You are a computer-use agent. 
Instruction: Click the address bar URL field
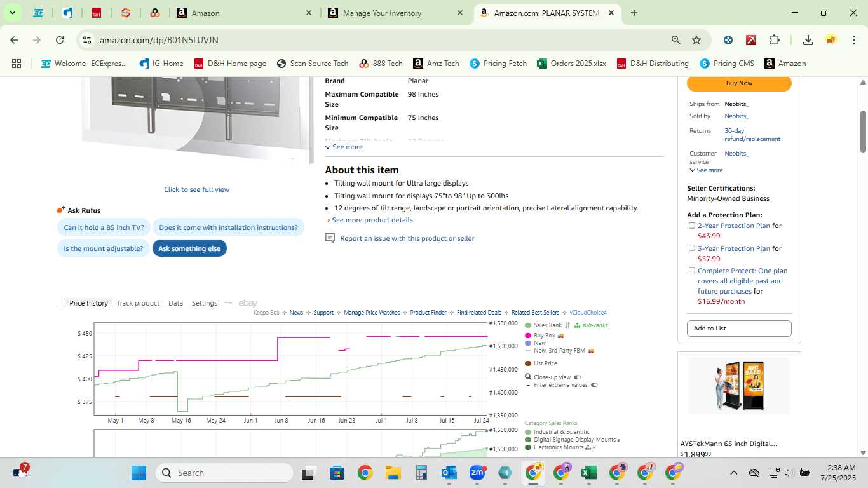381,40
